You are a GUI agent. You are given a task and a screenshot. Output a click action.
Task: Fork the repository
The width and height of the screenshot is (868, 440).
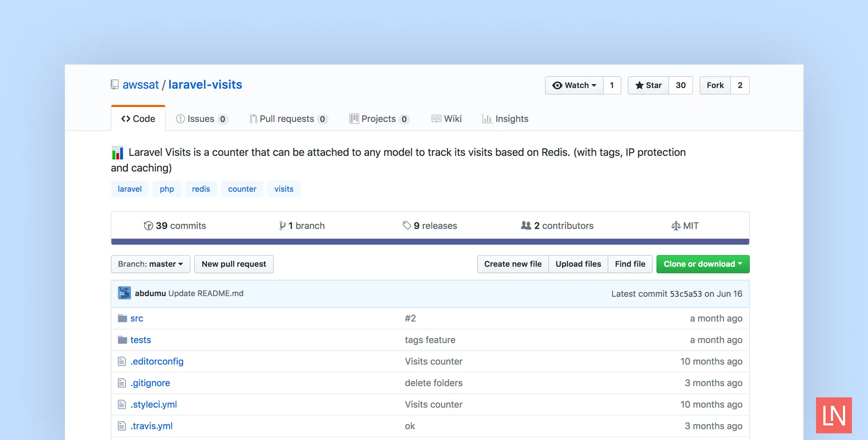click(715, 85)
